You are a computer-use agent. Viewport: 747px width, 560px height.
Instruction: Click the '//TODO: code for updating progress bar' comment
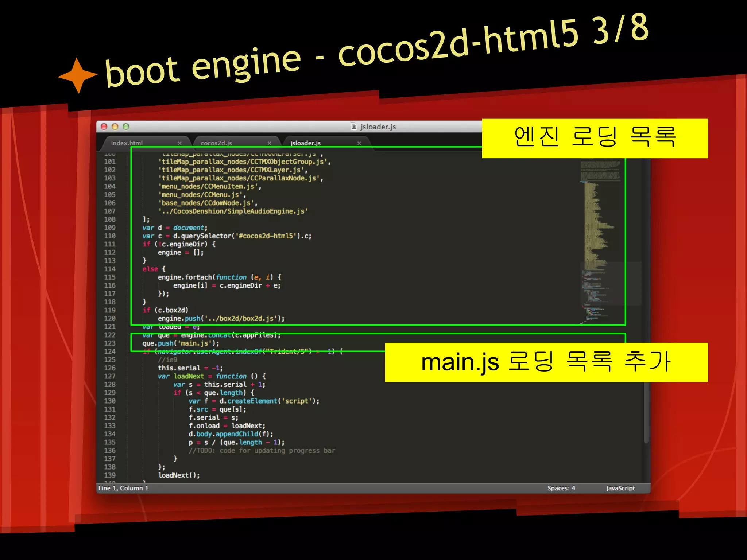pyautogui.click(x=262, y=451)
